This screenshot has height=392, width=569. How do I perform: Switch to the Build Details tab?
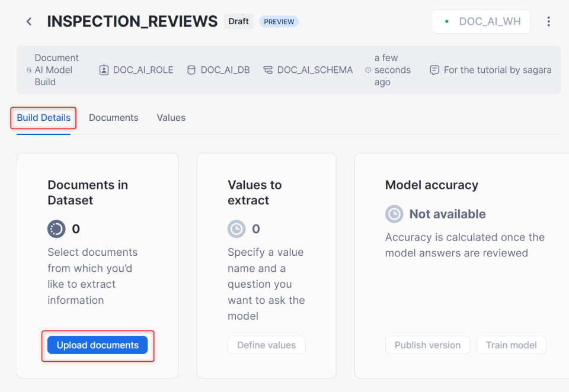43,118
